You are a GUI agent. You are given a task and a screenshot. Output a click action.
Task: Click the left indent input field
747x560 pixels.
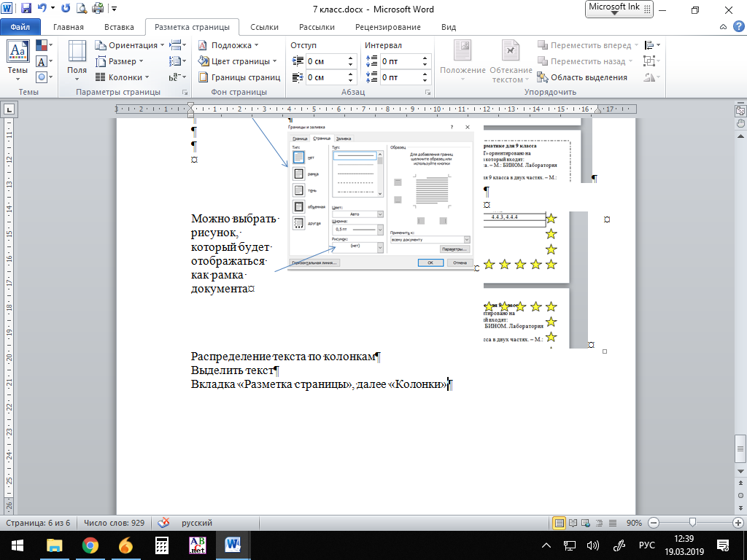325,61
